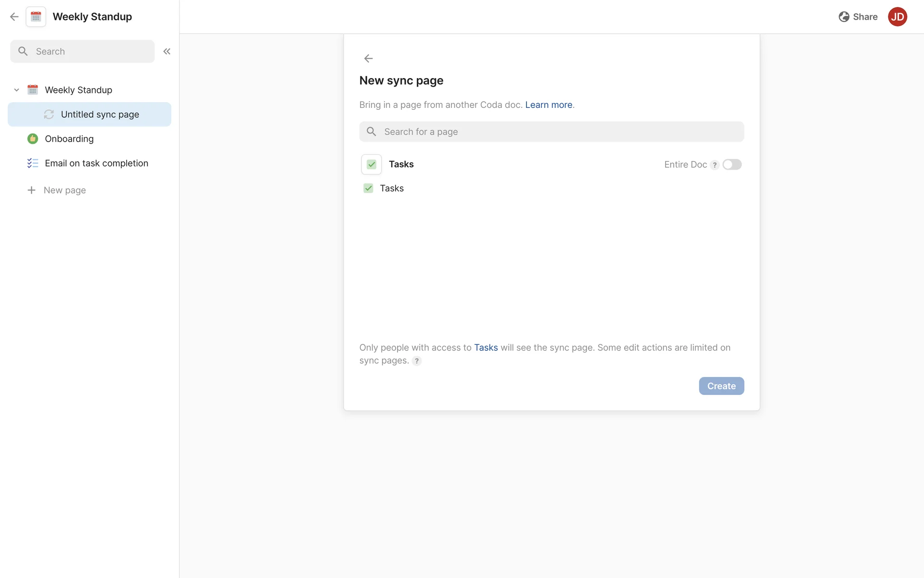Click the Search for a page field
This screenshot has height=578, width=924.
(x=551, y=132)
